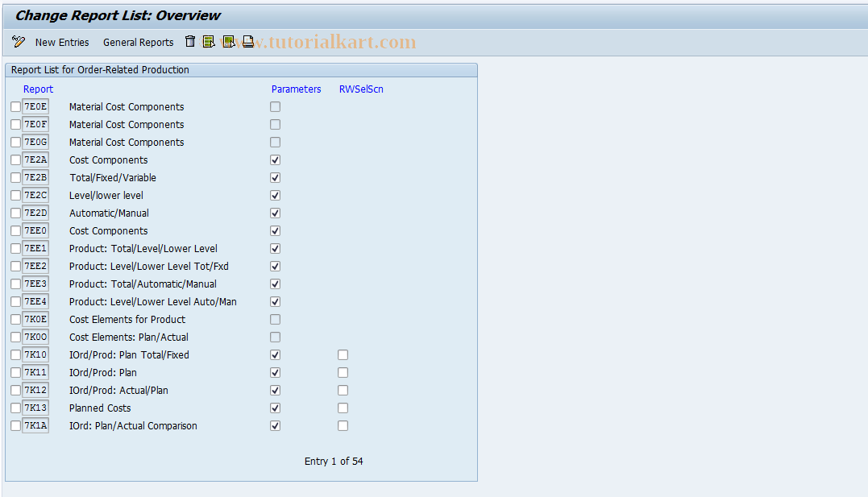The height and width of the screenshot is (497, 868).
Task: Select row checkbox for report 7EE1
Action: point(15,248)
